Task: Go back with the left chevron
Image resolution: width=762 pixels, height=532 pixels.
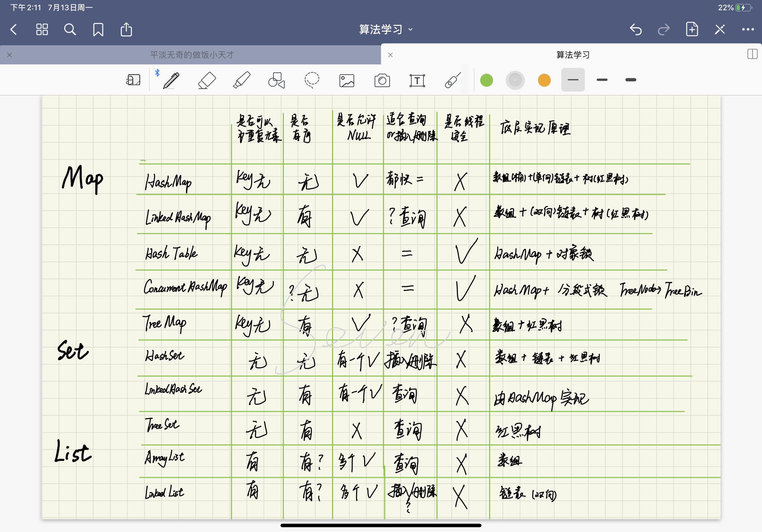Action: [x=14, y=30]
